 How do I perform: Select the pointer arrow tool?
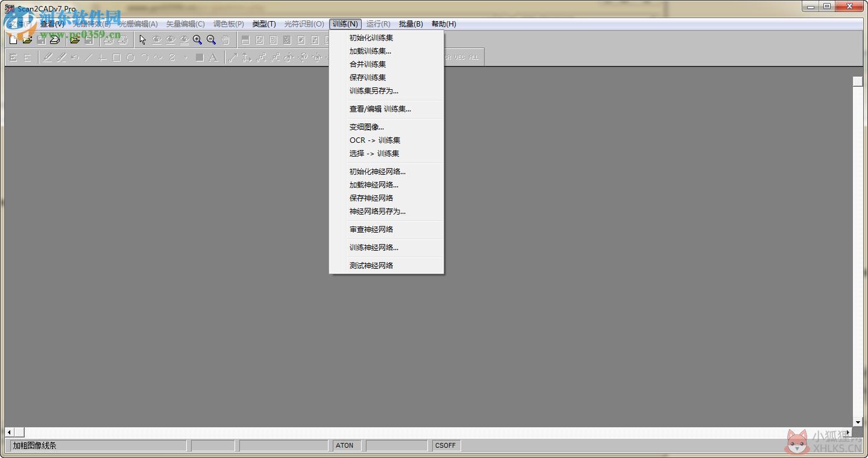[143, 40]
